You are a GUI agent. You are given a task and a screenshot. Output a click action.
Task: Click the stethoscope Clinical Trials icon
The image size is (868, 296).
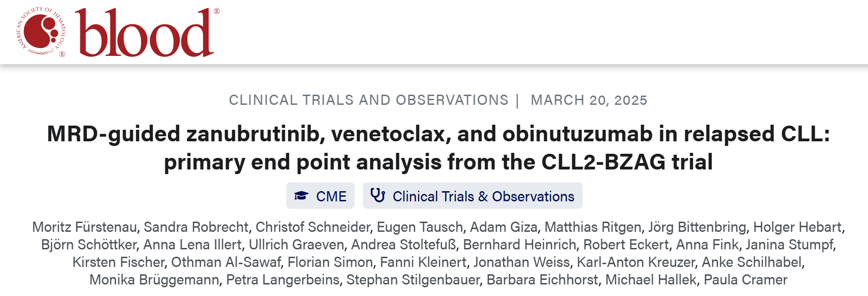pos(378,195)
